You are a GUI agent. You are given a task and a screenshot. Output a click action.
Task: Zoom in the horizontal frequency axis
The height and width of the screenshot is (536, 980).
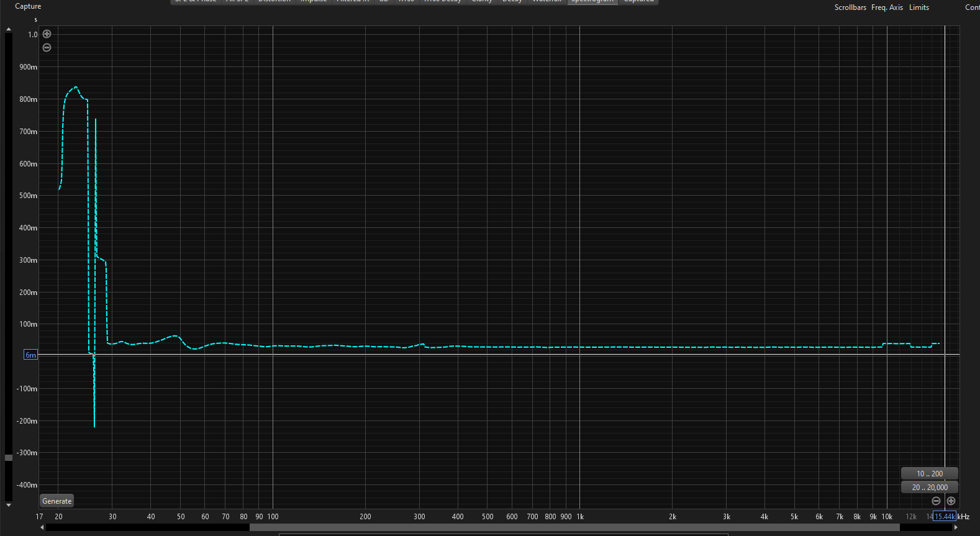[x=951, y=501]
